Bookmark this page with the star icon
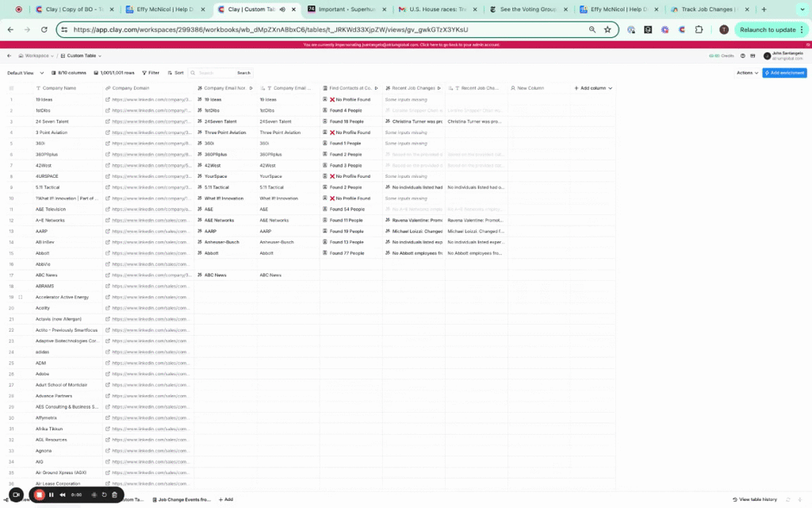The height and width of the screenshot is (508, 812). tap(607, 29)
